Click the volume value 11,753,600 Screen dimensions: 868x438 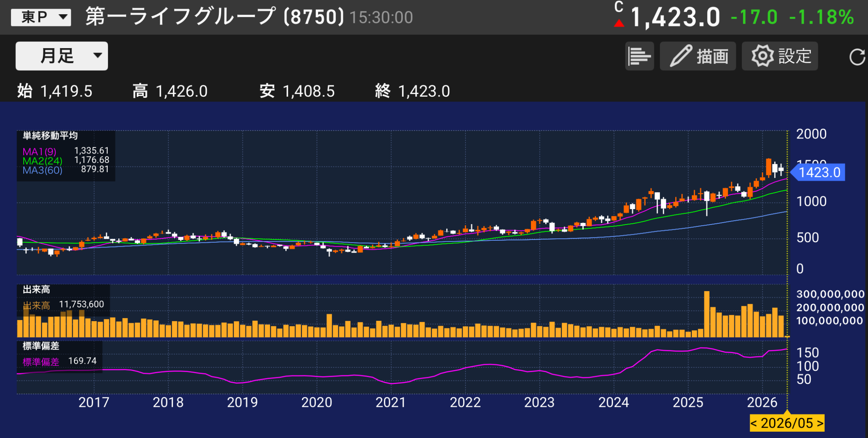tap(82, 304)
